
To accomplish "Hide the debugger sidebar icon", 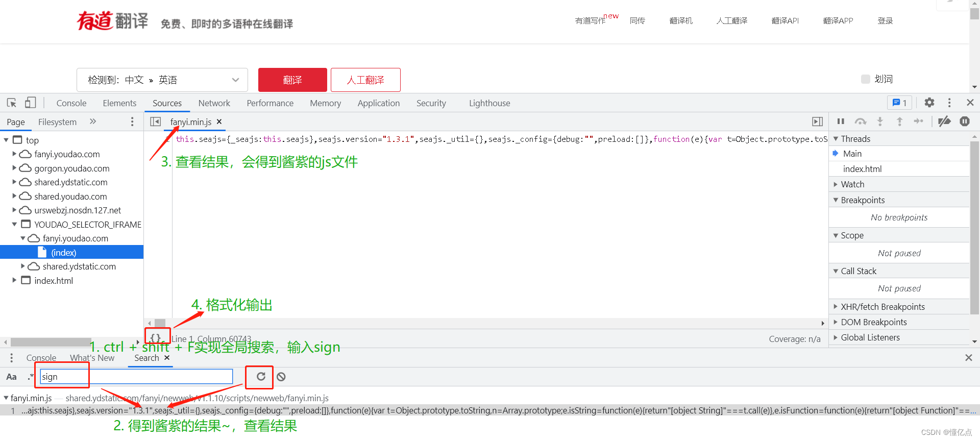I will [x=818, y=121].
